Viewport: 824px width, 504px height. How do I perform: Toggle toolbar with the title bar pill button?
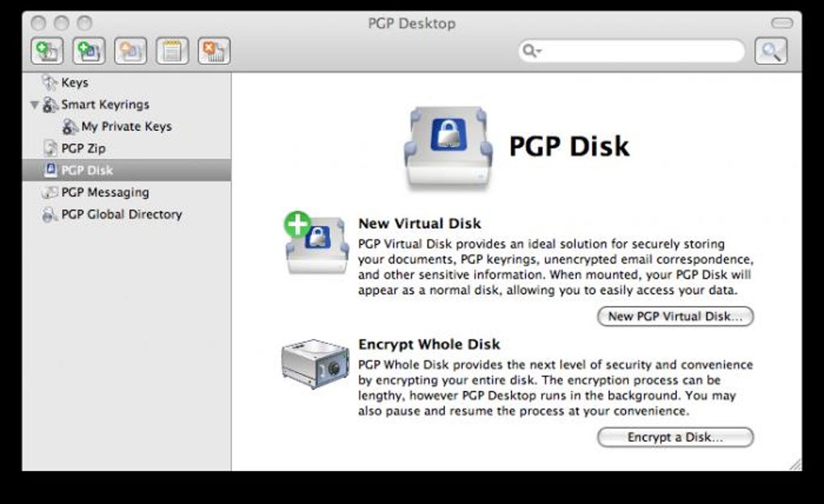tap(782, 23)
